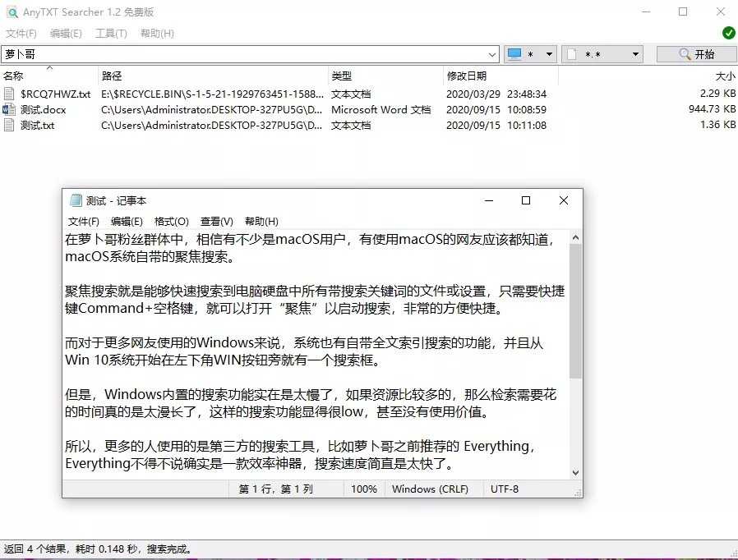The image size is (738, 560).
Task: Open the drive selection dropdown arrow
Action: [549, 54]
